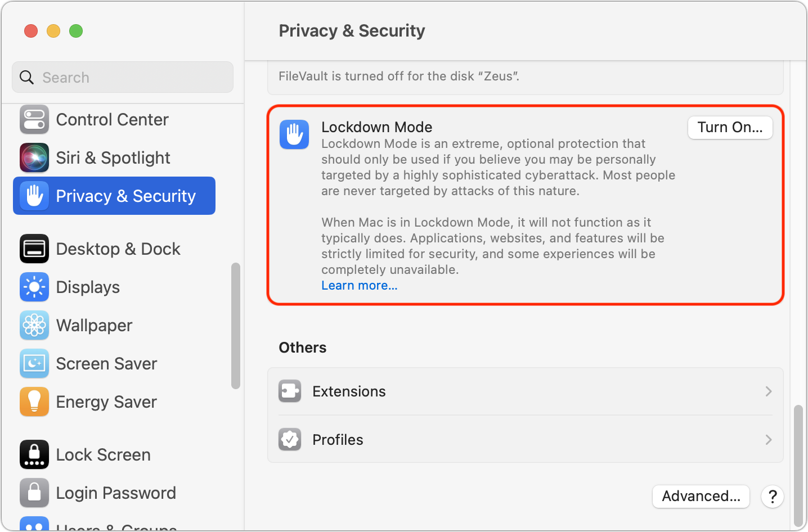Click the help question mark button
The image size is (808, 532).
coord(773,497)
